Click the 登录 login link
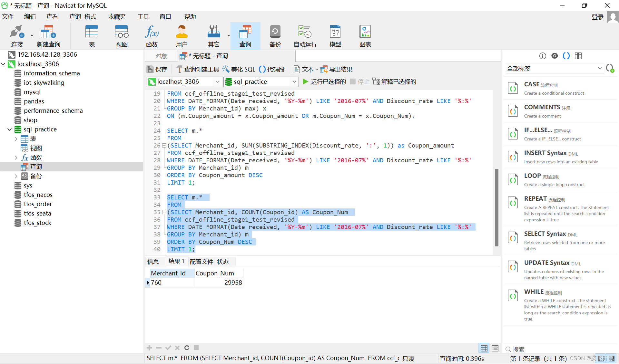The width and height of the screenshot is (619, 364). [597, 17]
